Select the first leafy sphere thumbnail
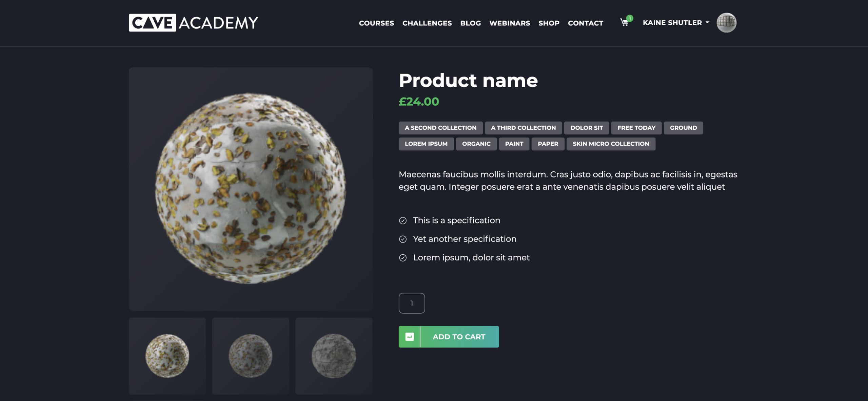868x401 pixels. 167,356
